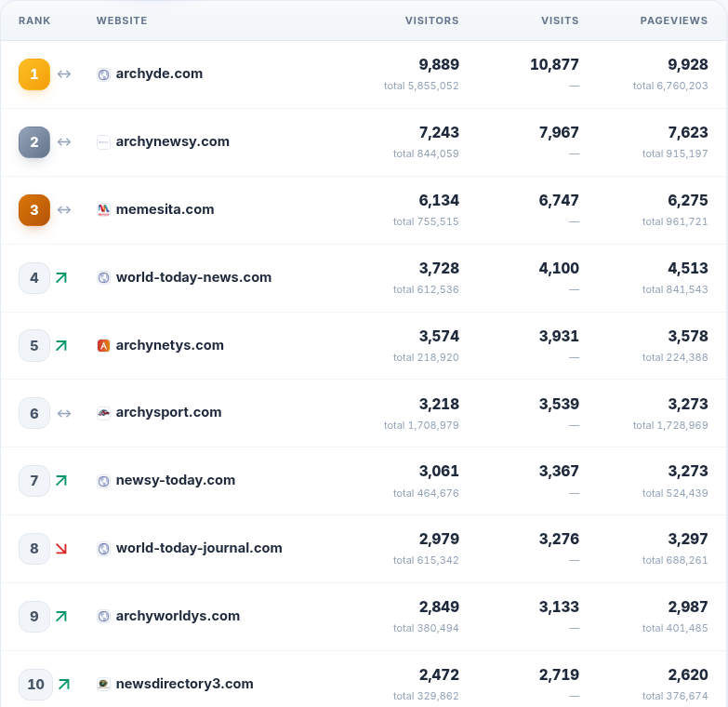Click the bronze rank 3 badge
Image resolution: width=728 pixels, height=707 pixels.
pos(34,210)
